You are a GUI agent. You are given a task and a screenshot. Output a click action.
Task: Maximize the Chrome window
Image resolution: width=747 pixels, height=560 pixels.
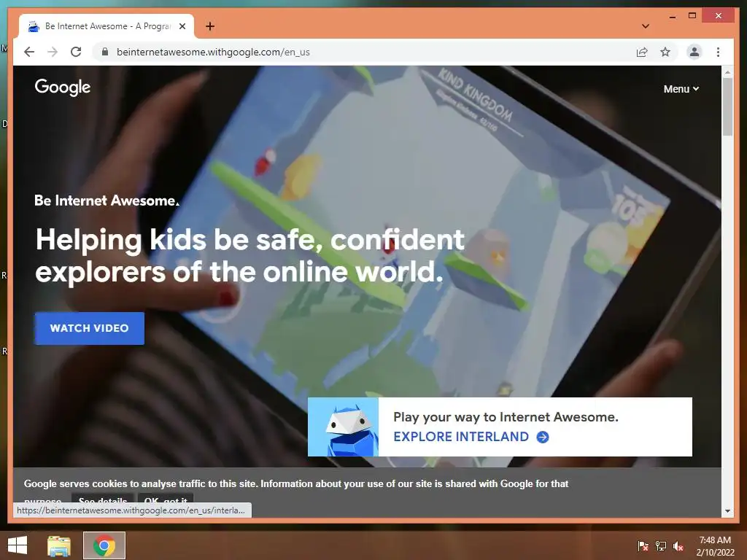(x=692, y=16)
